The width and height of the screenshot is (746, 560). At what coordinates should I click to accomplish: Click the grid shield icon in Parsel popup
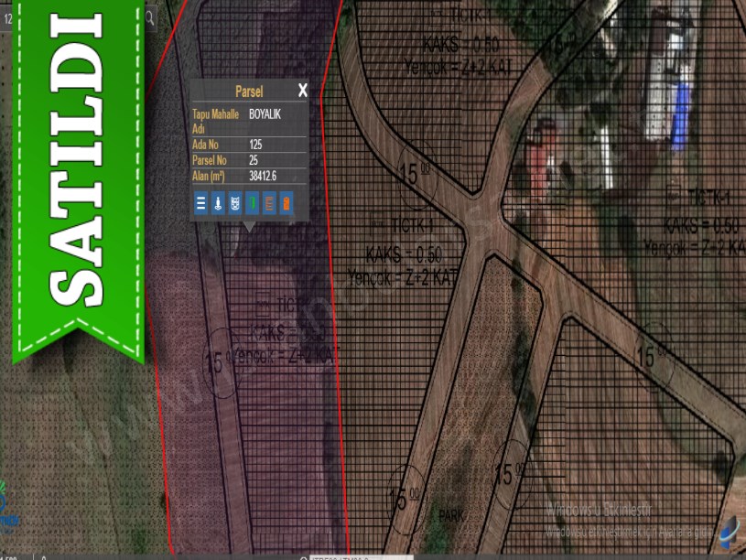pos(234,203)
